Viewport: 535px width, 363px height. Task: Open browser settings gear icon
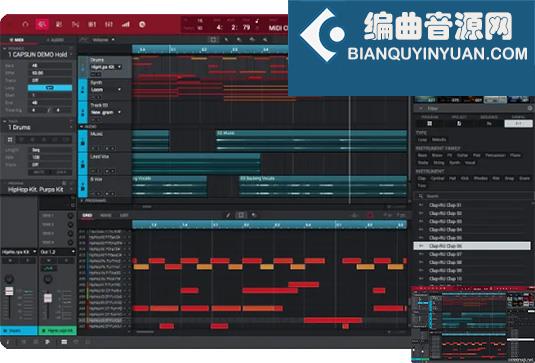(x=530, y=108)
